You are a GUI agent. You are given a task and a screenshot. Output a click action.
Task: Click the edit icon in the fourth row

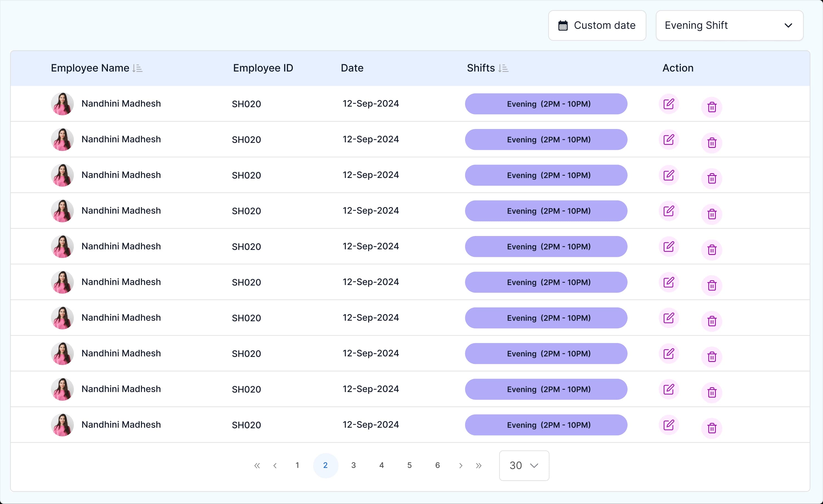(x=669, y=211)
